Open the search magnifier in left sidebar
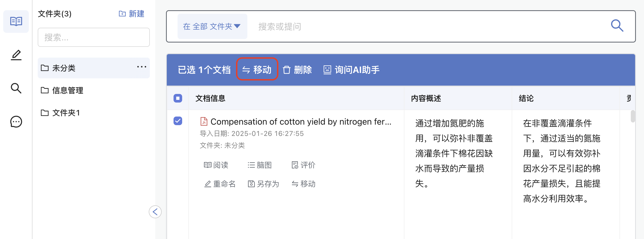The height and width of the screenshot is (239, 644). coord(16,88)
